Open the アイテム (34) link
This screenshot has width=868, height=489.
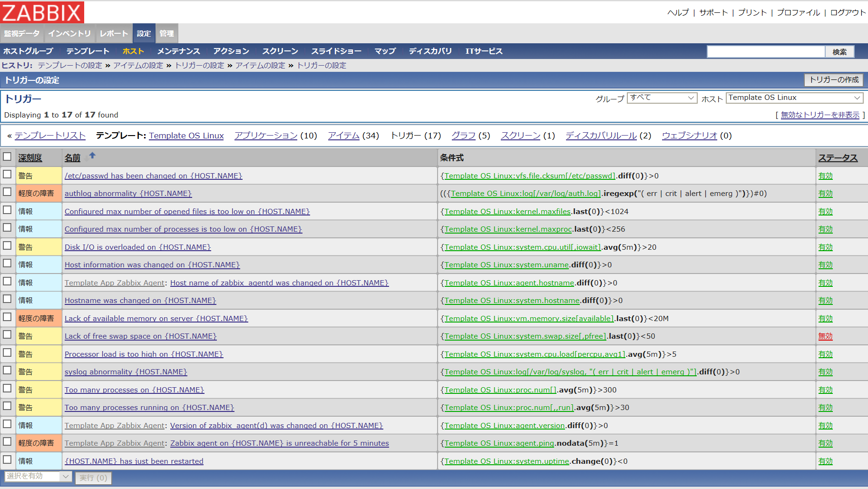point(343,136)
